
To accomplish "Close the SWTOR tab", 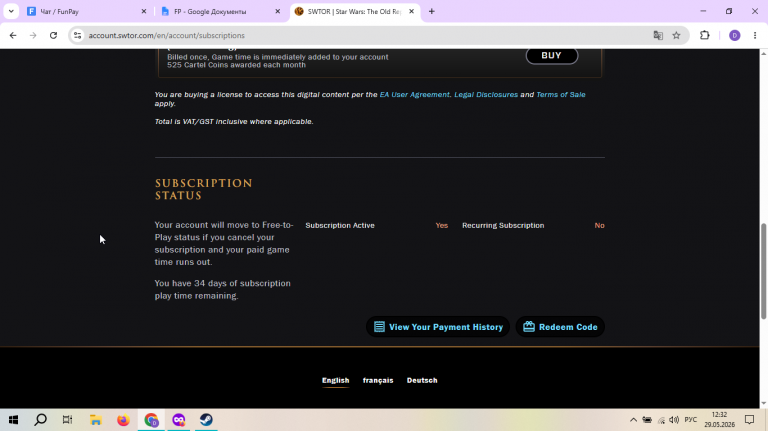I will (x=411, y=11).
